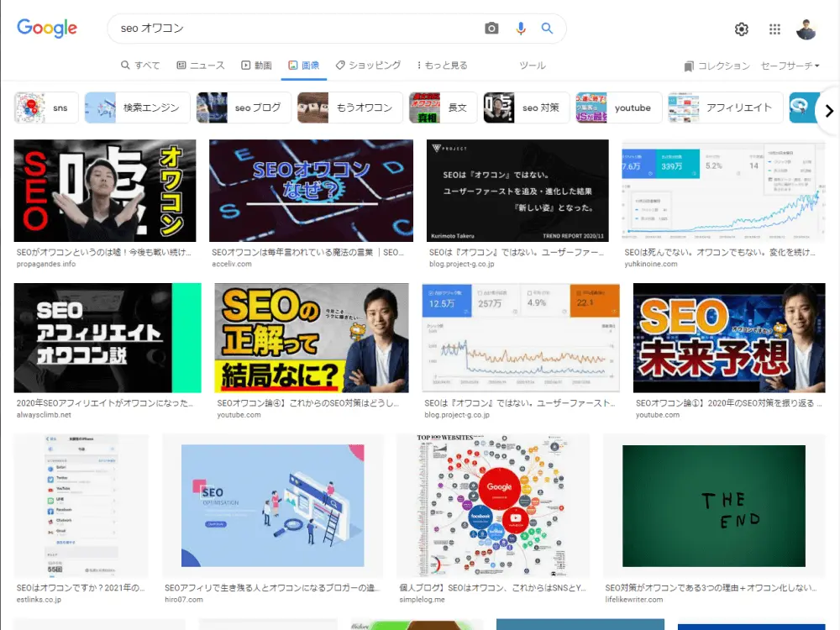Open the ツール options
Viewport: 840px width, 630px height.
click(x=533, y=66)
